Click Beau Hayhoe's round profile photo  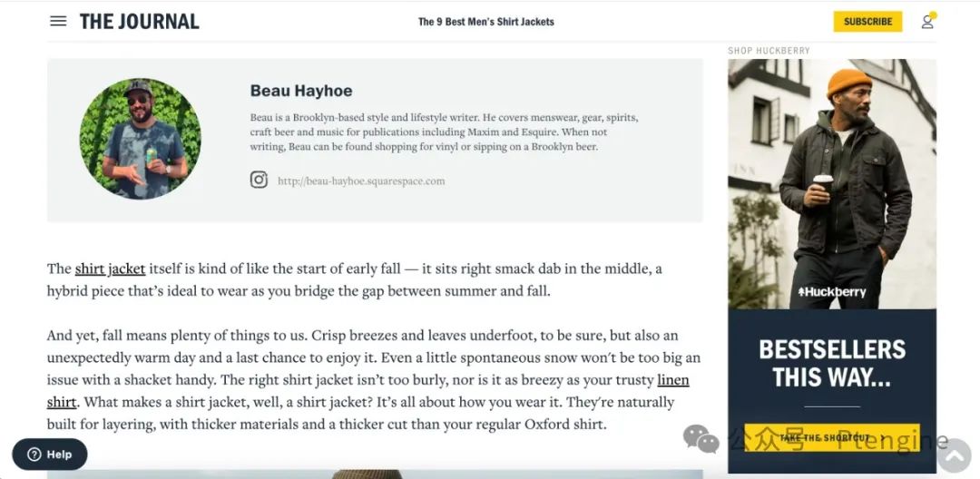coord(140,139)
